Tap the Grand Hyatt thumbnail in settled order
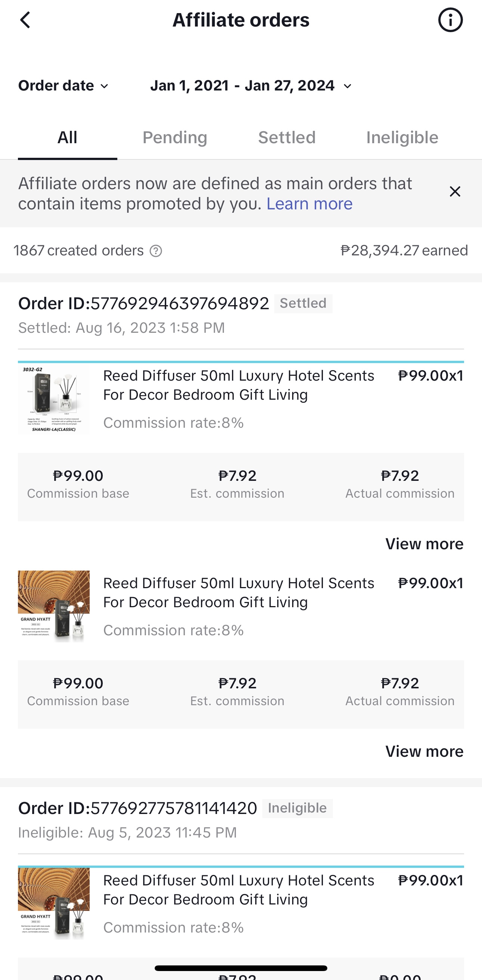 tap(54, 606)
